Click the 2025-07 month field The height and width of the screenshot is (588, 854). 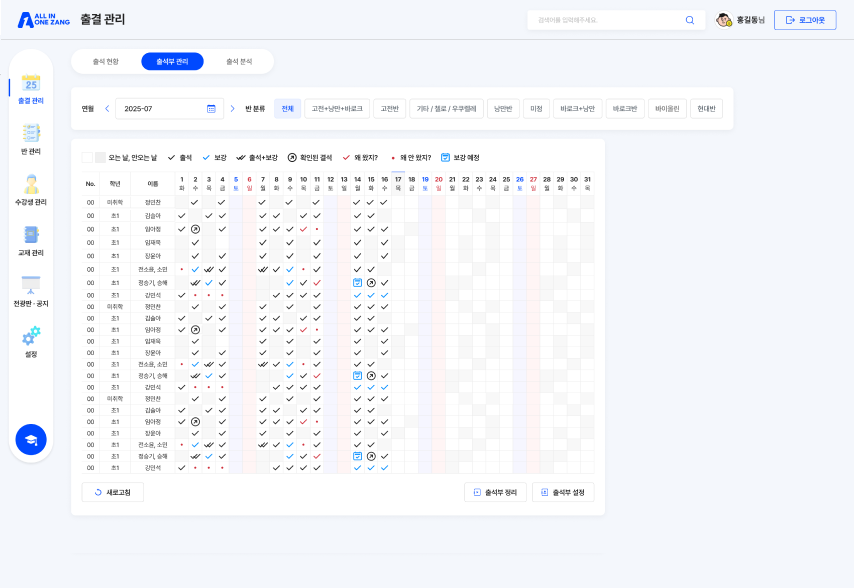(x=169, y=109)
